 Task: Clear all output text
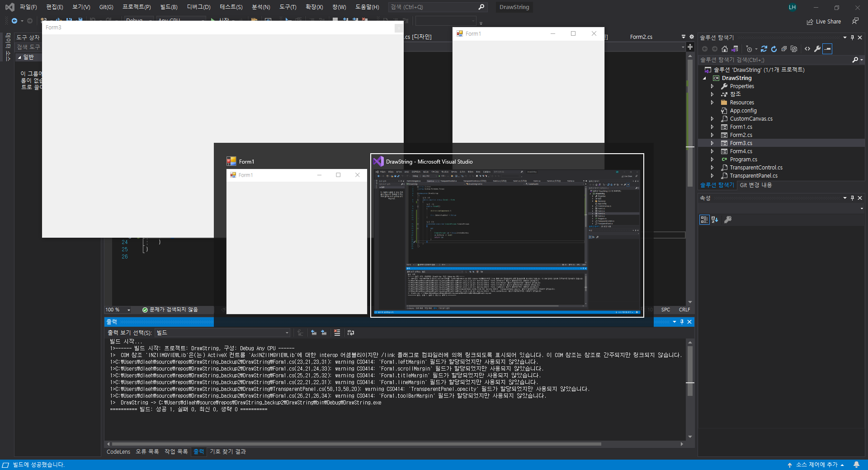337,333
